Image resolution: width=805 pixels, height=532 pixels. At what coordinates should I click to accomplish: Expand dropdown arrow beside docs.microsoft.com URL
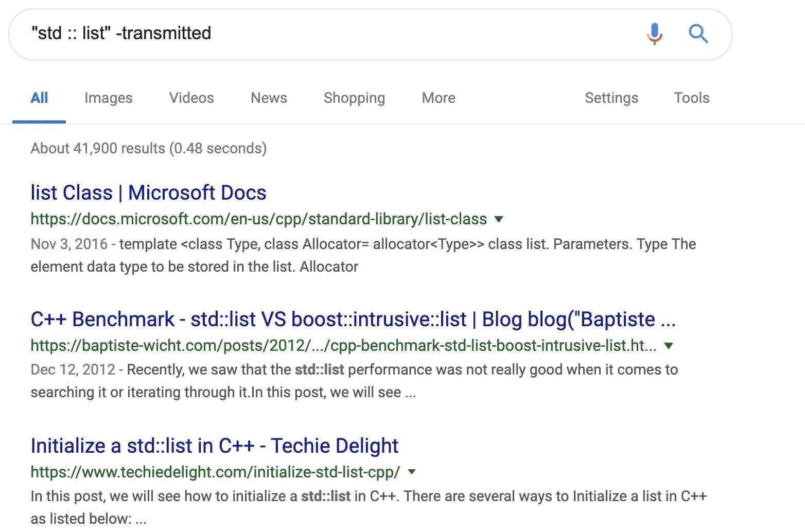(x=498, y=219)
